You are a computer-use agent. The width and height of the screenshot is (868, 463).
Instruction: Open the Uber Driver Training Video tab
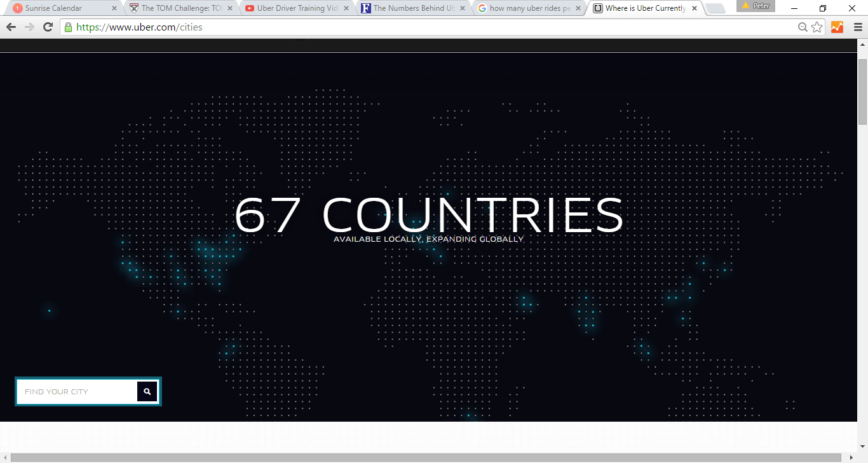coord(295,8)
